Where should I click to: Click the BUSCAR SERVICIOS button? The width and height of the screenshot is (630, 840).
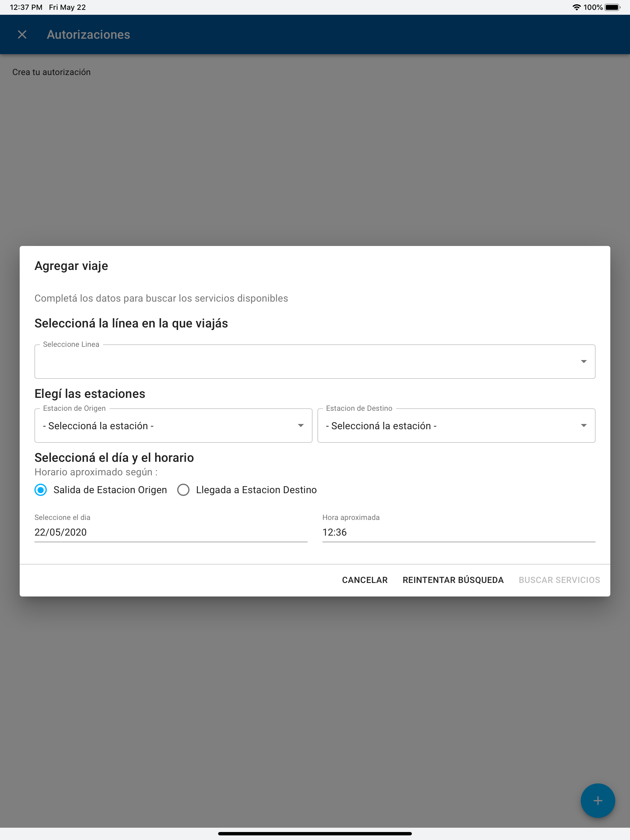(x=559, y=580)
